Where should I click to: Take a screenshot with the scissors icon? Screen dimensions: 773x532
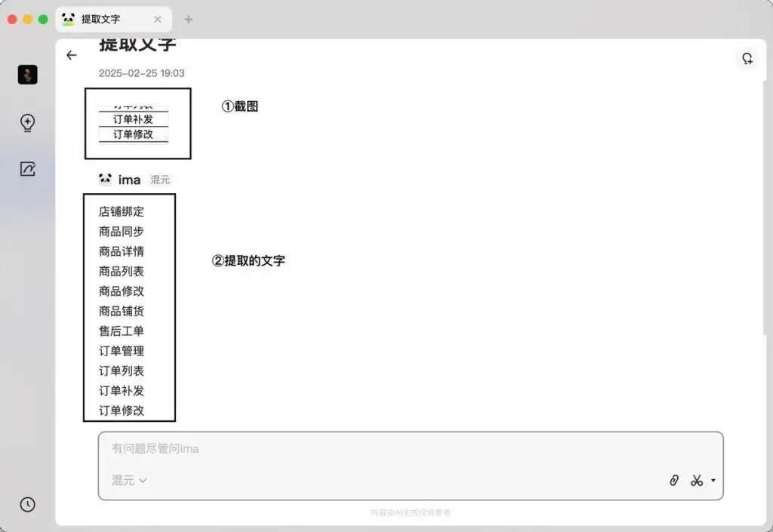[x=695, y=480]
